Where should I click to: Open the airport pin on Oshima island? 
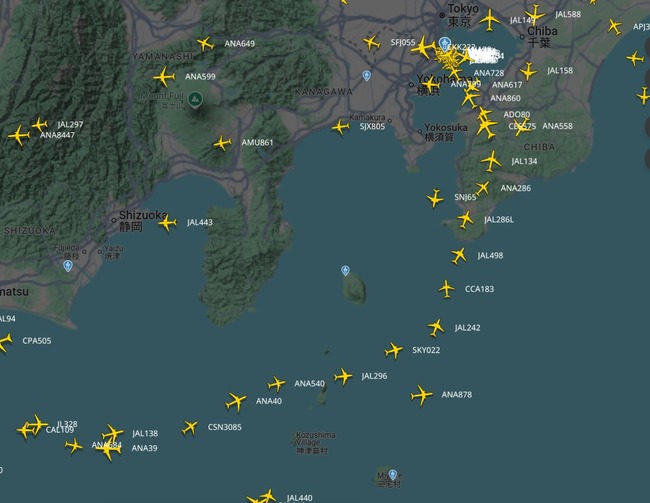coord(345,271)
